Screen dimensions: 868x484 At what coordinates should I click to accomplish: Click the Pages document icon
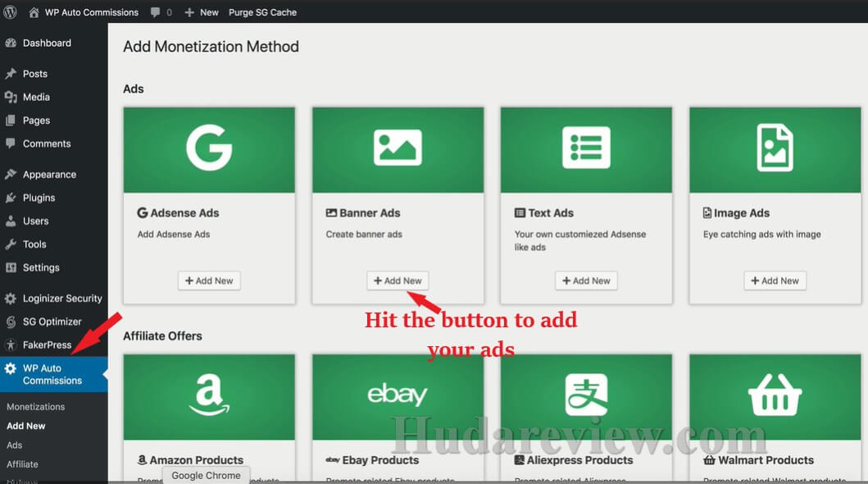coord(11,120)
